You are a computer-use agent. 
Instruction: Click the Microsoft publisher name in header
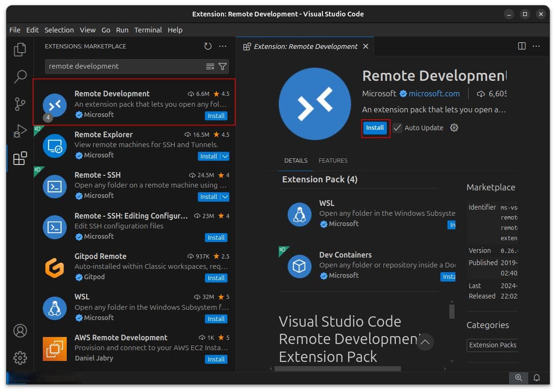click(379, 94)
